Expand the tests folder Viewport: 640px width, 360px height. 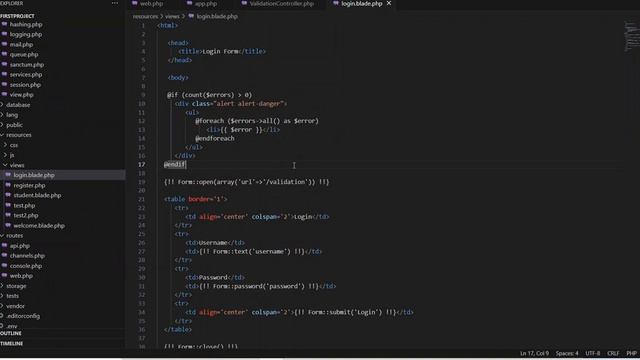point(12,296)
